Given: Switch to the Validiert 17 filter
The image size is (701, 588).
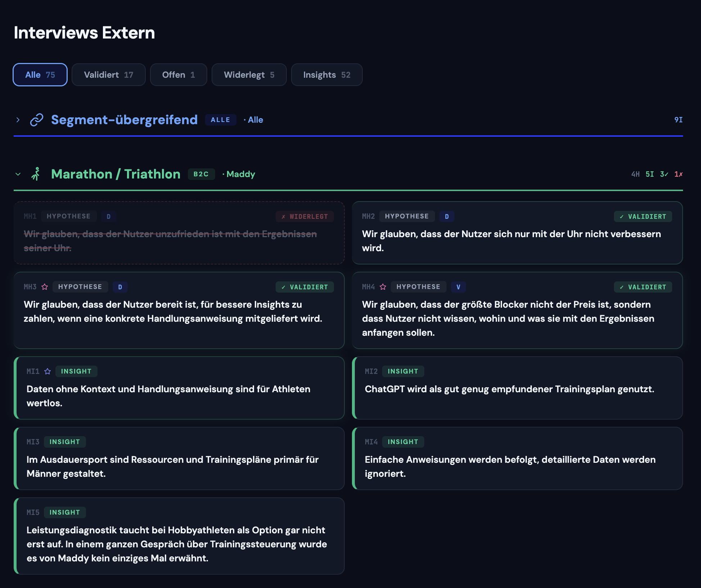Looking at the screenshot, I should coord(109,75).
